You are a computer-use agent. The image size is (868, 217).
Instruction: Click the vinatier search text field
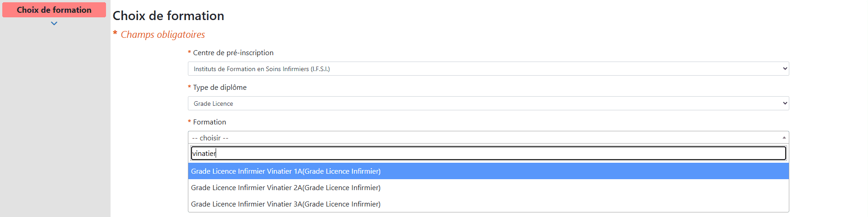488,153
